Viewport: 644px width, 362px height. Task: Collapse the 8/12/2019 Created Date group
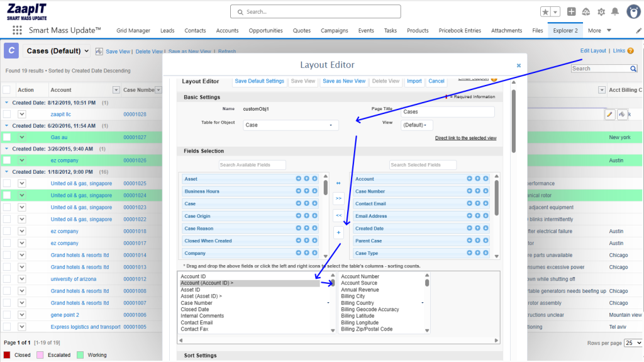(x=6, y=103)
